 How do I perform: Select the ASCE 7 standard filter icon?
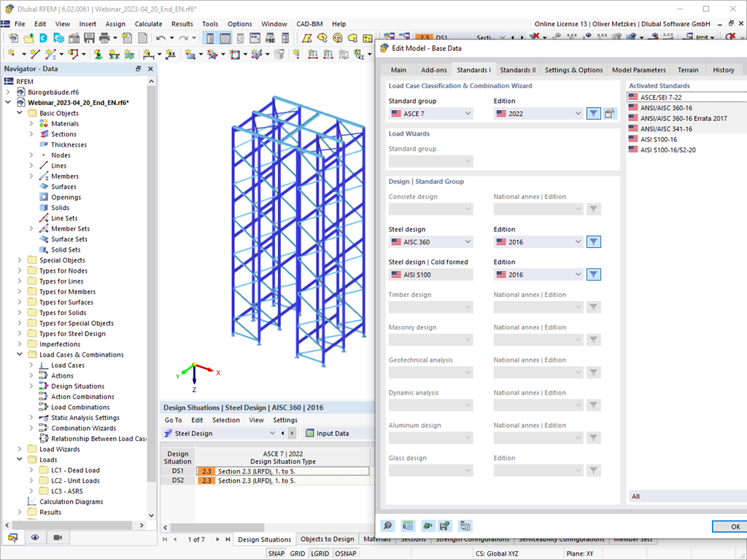point(592,113)
